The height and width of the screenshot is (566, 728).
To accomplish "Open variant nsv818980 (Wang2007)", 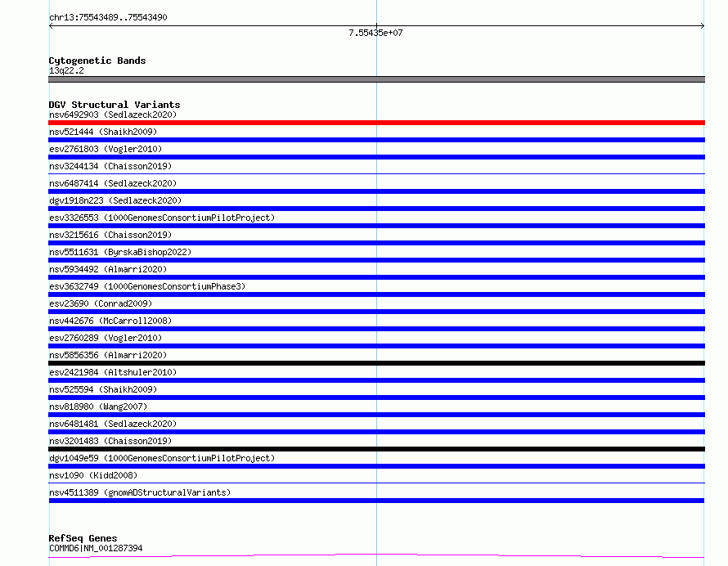I will point(98,407).
